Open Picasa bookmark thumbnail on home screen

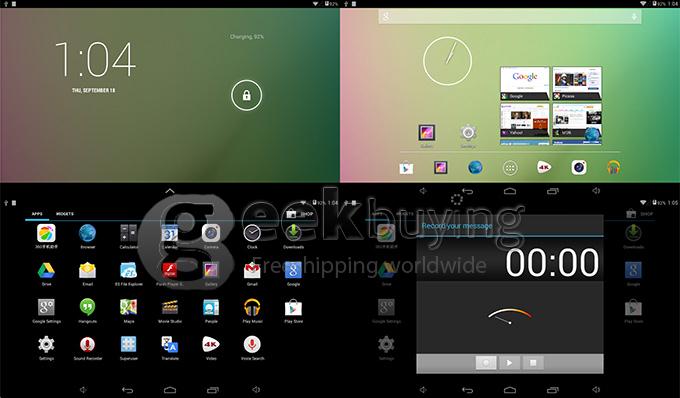[x=577, y=83]
